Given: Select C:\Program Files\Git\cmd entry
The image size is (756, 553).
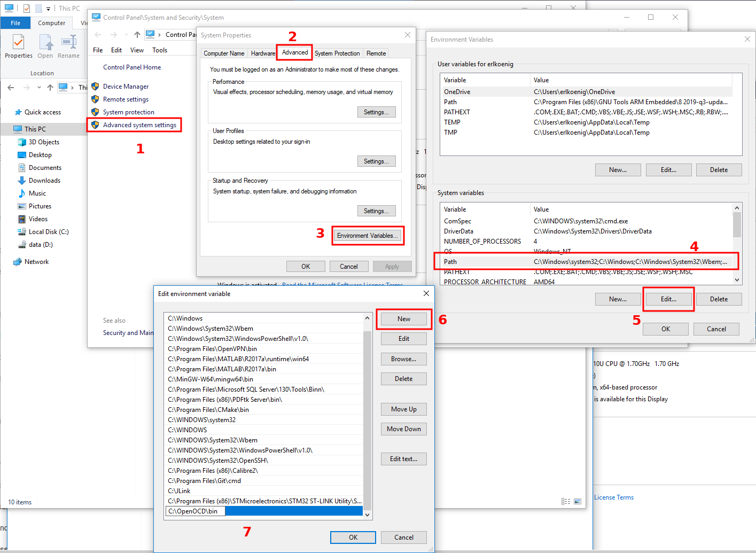Looking at the screenshot, I should coord(264,481).
